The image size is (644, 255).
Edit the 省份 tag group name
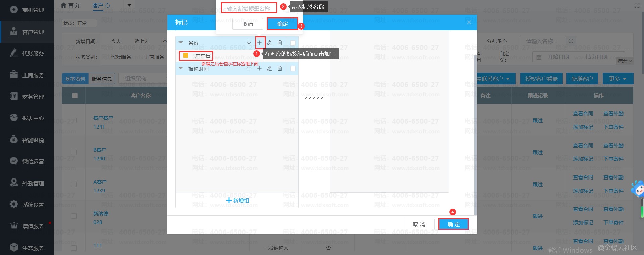(x=269, y=43)
